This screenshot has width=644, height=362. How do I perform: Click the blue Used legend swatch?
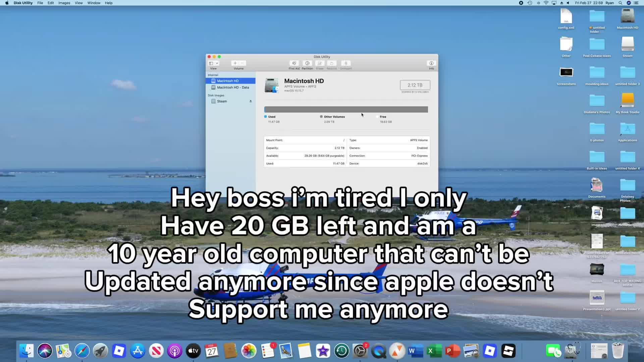click(x=265, y=117)
